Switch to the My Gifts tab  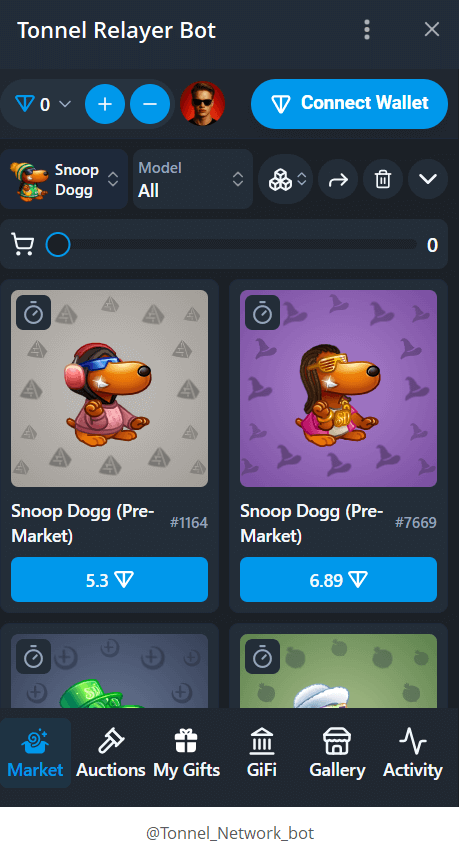point(186,754)
